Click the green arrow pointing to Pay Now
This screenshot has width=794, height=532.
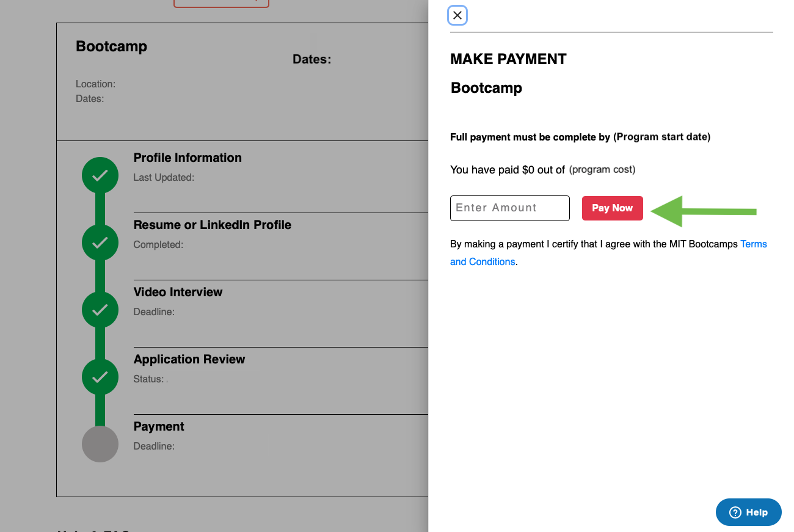[x=704, y=211]
